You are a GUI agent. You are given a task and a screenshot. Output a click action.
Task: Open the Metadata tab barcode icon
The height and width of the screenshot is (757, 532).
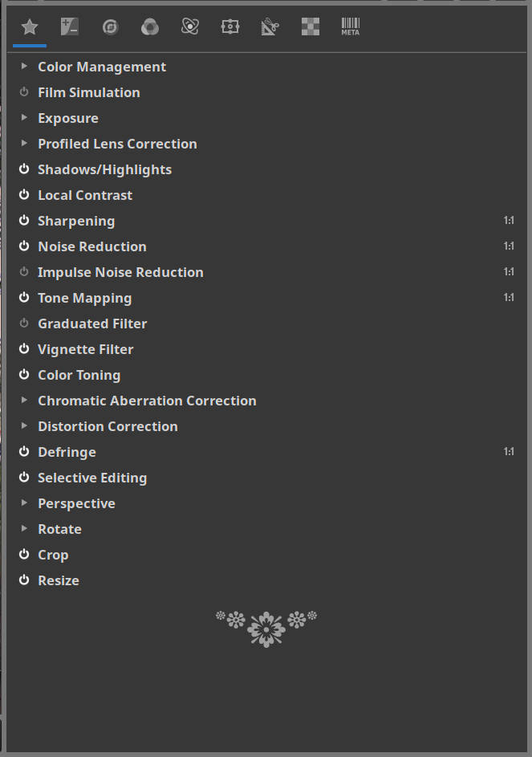[351, 27]
